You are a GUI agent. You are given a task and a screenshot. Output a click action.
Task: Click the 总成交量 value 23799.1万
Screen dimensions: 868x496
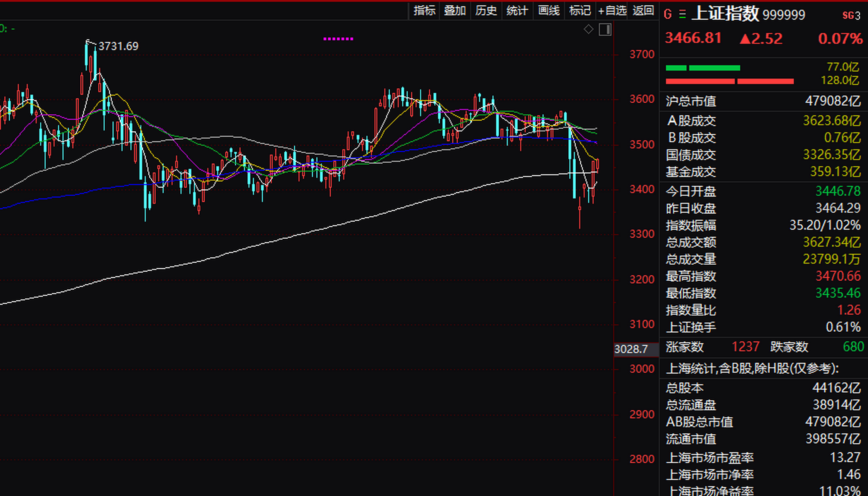pos(832,259)
